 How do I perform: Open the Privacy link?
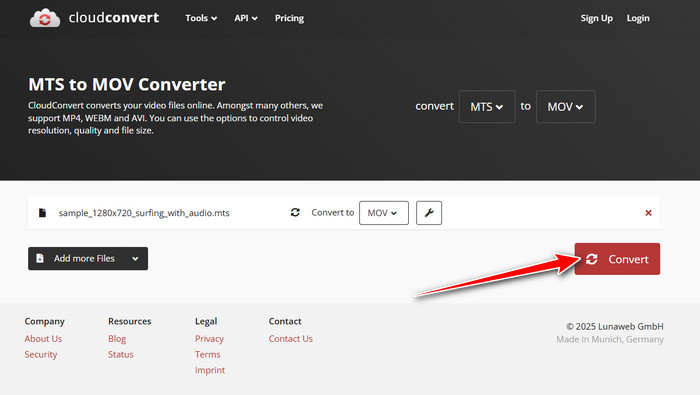point(209,339)
